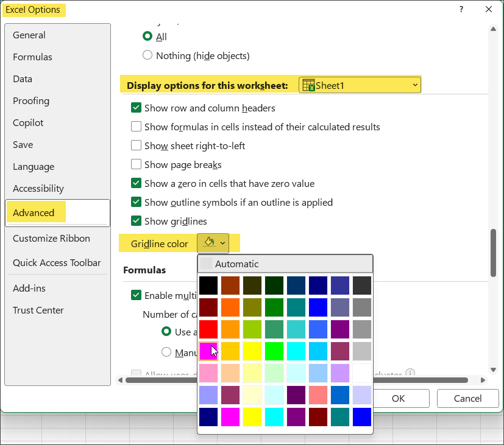
Task: Pick the coral swatch in sixth row
Action: coord(318,395)
